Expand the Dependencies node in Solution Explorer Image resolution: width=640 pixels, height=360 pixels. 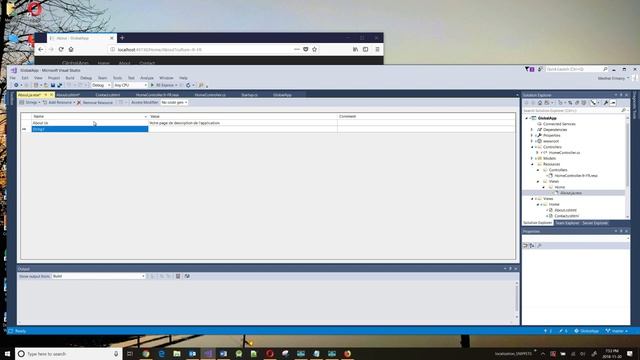tap(532, 130)
